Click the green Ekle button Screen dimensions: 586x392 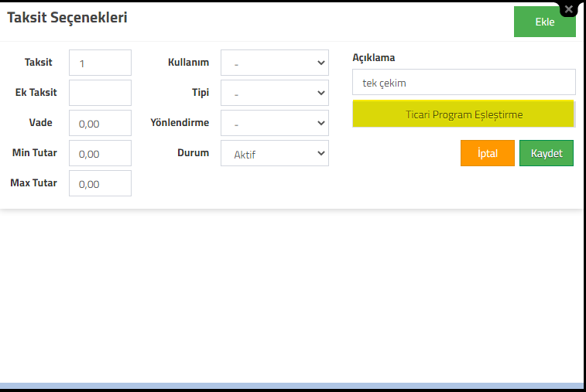click(x=544, y=22)
